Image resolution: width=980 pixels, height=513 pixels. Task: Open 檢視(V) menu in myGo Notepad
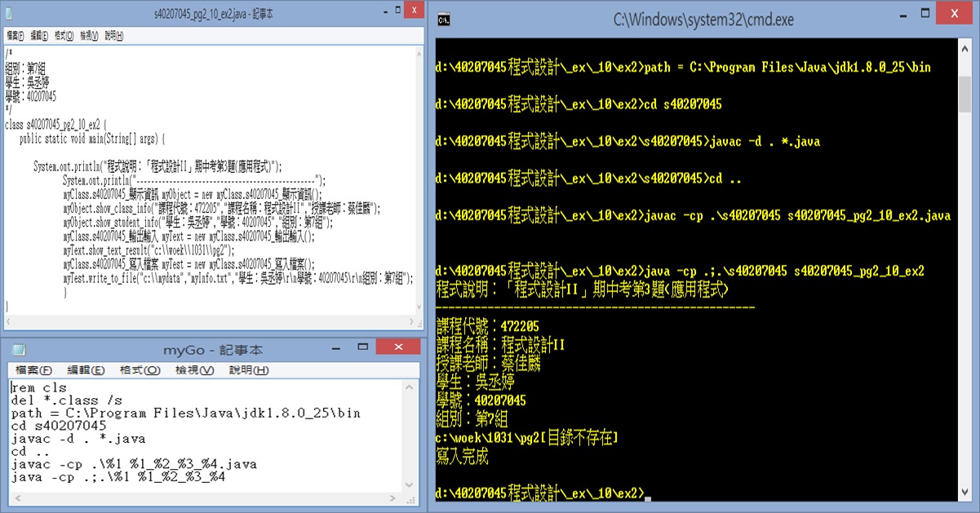point(195,370)
